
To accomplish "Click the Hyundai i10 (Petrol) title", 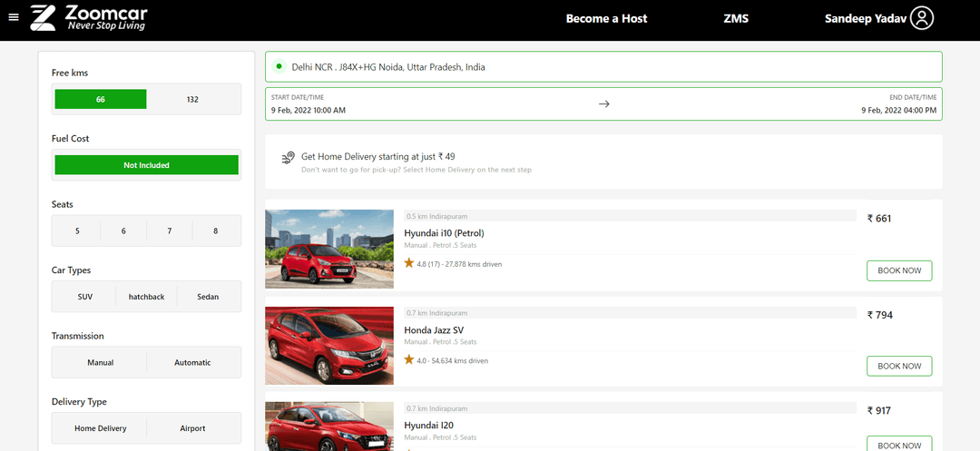I will (x=445, y=233).
